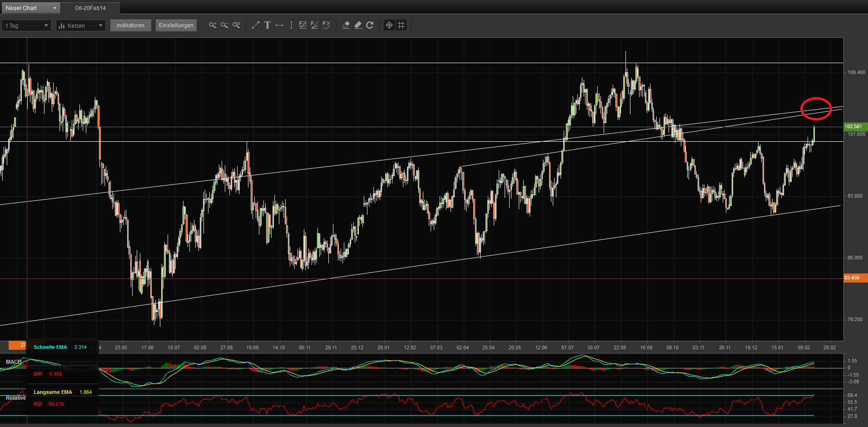Choose the horizontal line tool
The height and width of the screenshot is (427, 868).
click(x=279, y=25)
